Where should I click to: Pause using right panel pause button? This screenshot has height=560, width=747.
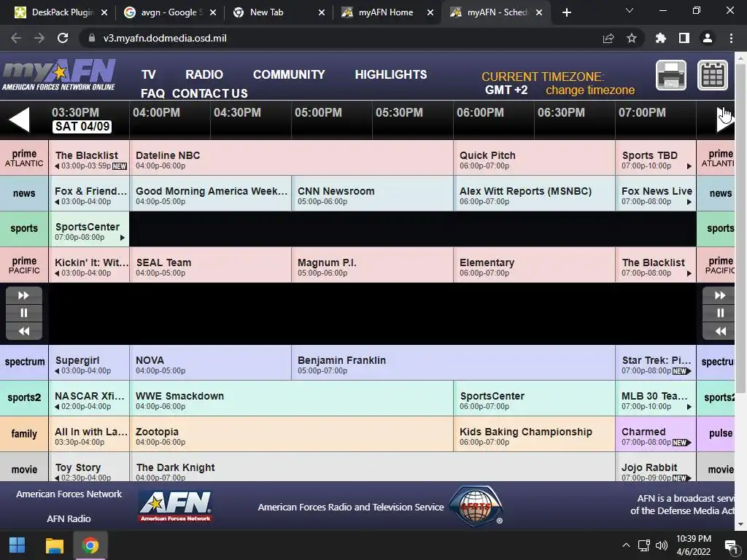pos(719,313)
